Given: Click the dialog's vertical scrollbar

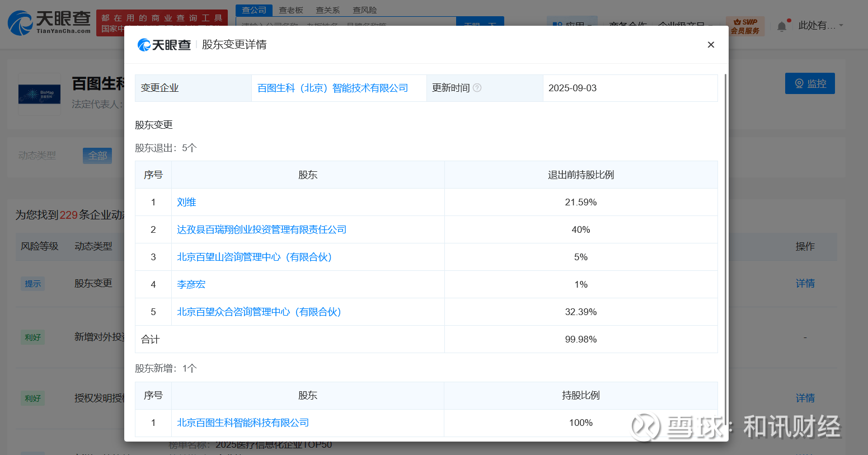Looking at the screenshot, I should click(x=726, y=224).
